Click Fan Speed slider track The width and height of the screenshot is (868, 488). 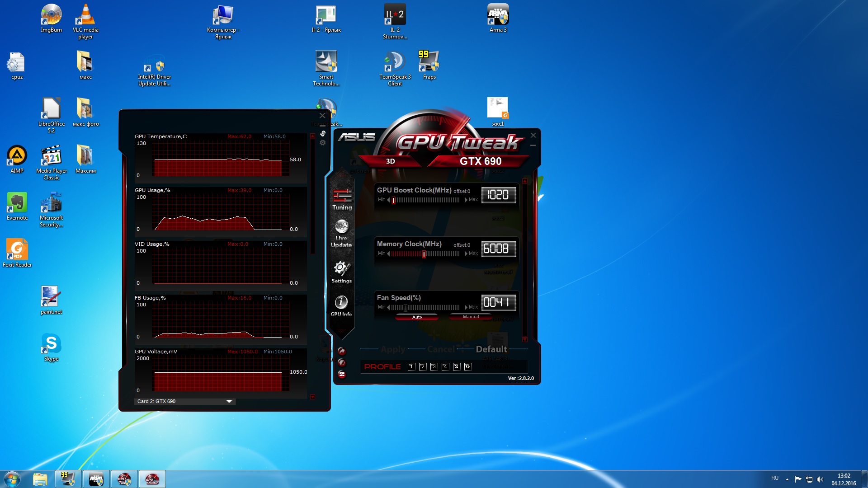pos(425,307)
